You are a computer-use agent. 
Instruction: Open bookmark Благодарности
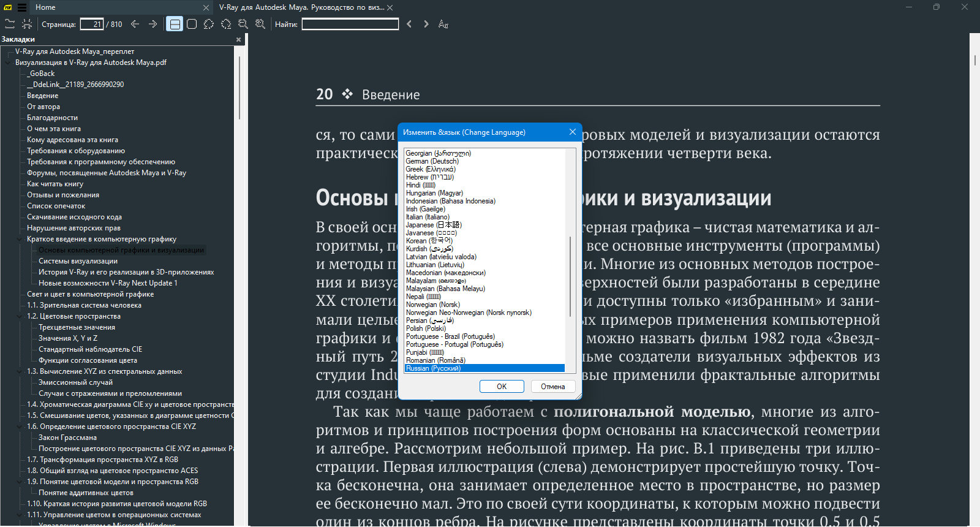(x=52, y=118)
